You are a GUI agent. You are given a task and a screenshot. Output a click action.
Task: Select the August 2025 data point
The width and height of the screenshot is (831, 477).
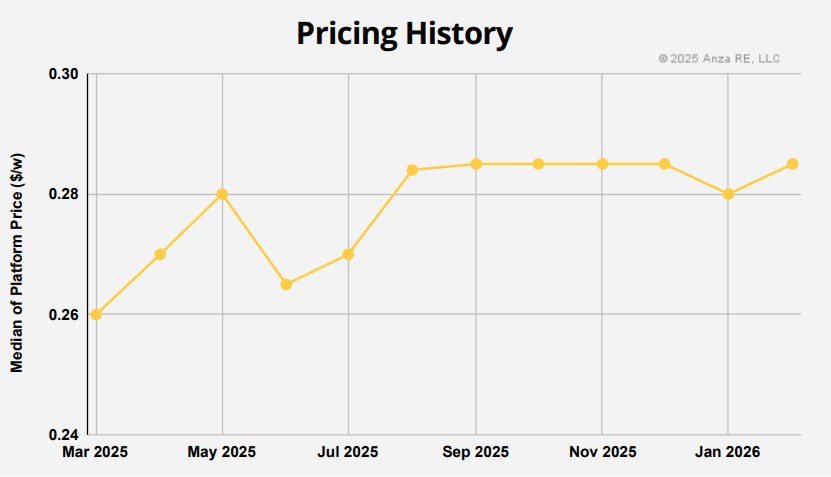(x=412, y=170)
